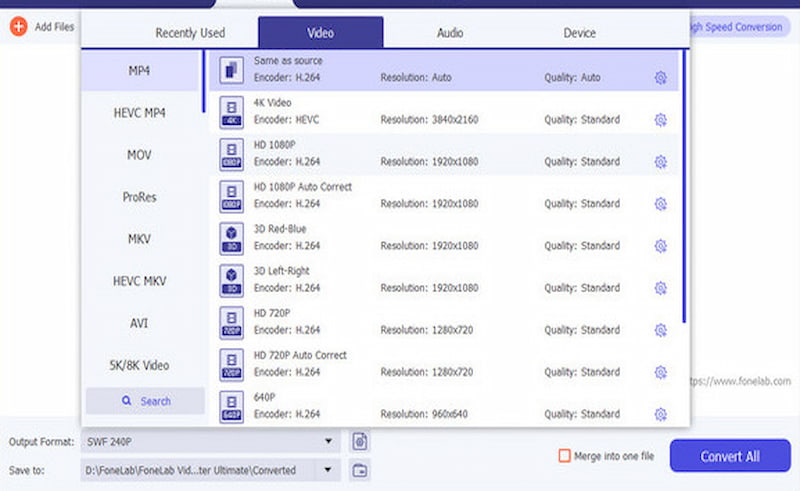Click the 3D Left-Right format icon
This screenshot has height=491, width=800.
tap(232, 280)
